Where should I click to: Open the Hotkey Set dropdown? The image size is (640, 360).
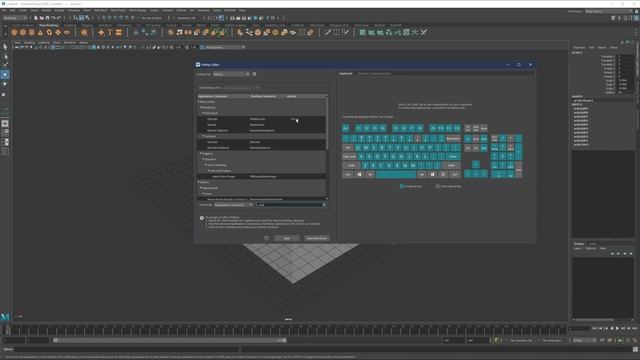(x=231, y=74)
